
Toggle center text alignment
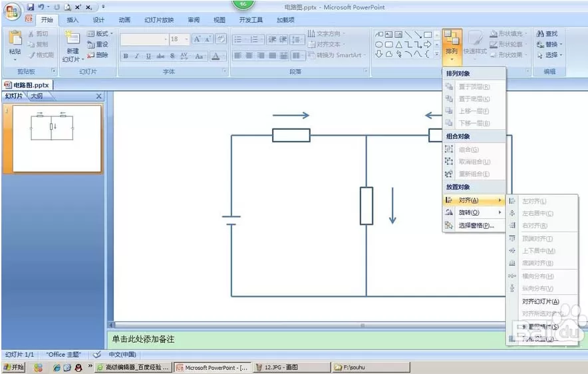click(x=249, y=56)
